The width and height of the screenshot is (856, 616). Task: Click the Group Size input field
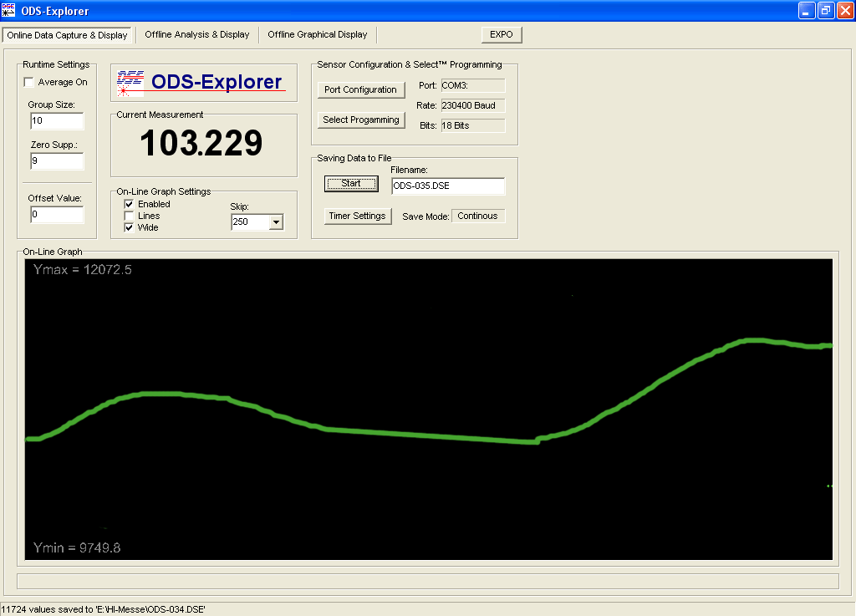(56, 120)
